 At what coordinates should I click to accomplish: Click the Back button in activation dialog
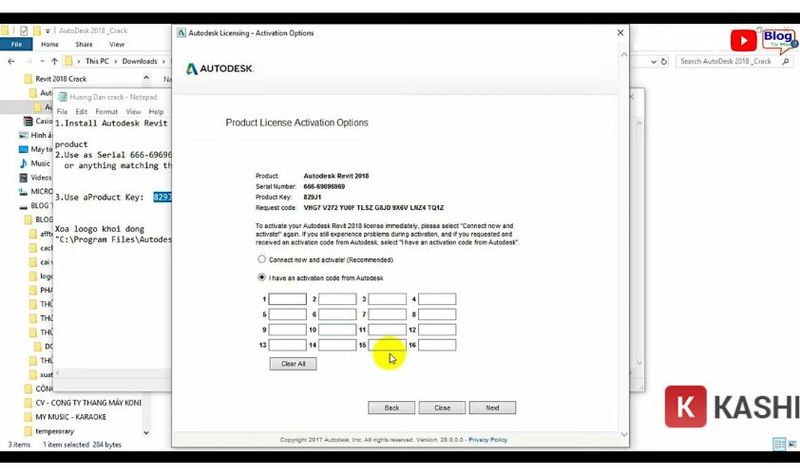click(x=391, y=408)
